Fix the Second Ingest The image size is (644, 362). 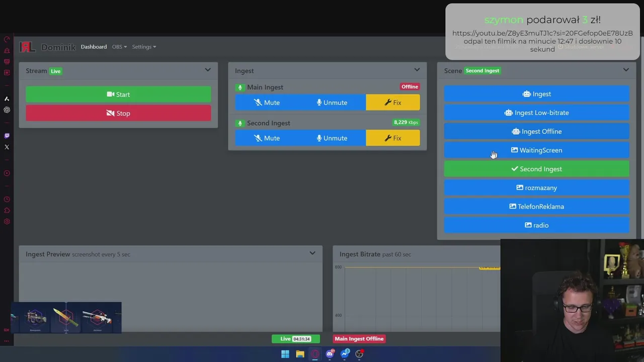(393, 138)
